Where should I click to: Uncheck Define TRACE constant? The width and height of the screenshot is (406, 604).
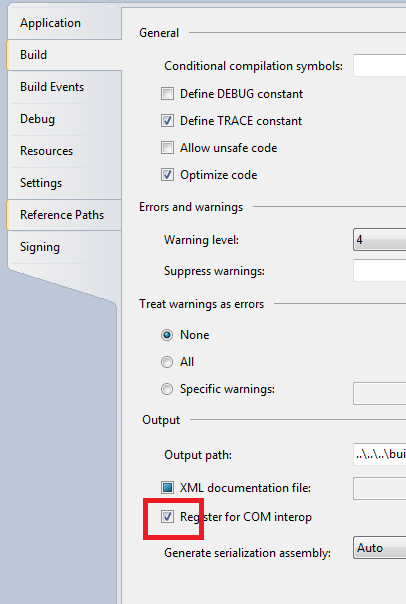[167, 121]
